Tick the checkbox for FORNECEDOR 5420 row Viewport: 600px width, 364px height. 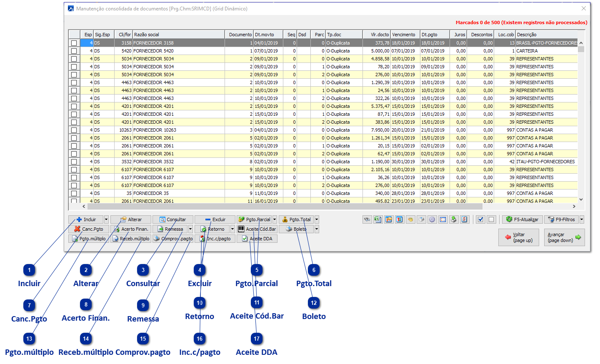pyautogui.click(x=74, y=51)
